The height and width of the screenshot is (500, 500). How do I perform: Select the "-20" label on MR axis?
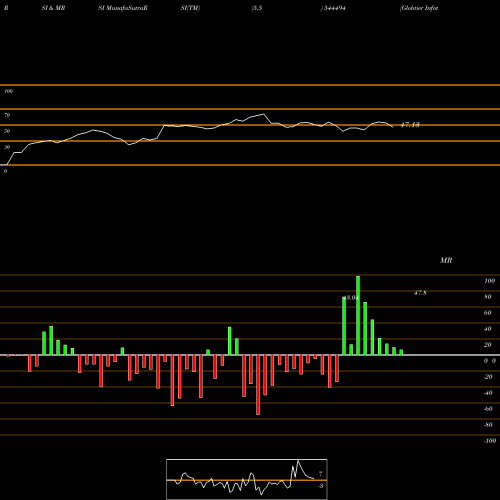coord(488,377)
